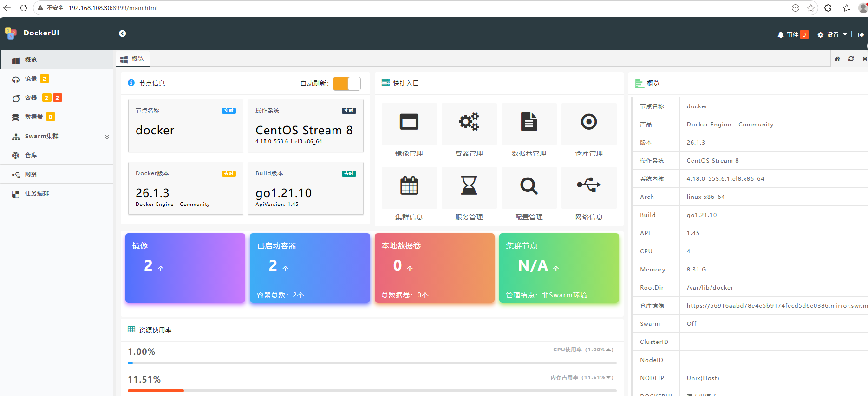Click the home icon in tab bar
Viewport: 868px width, 396px height.
tap(837, 59)
